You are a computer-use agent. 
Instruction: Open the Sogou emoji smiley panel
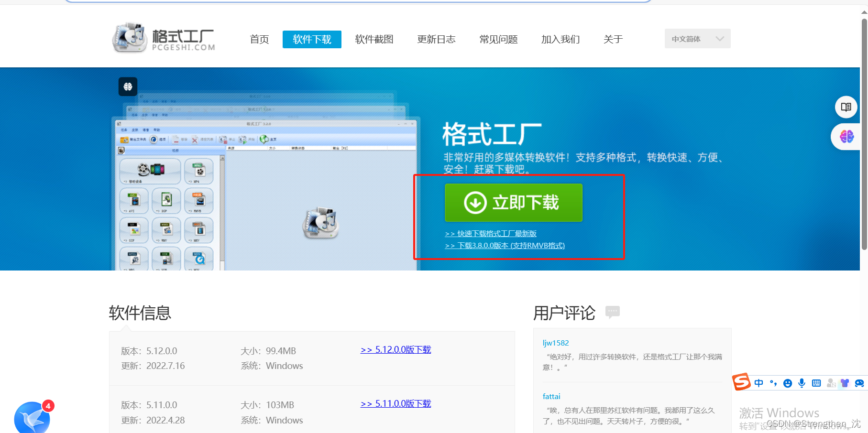tap(788, 383)
